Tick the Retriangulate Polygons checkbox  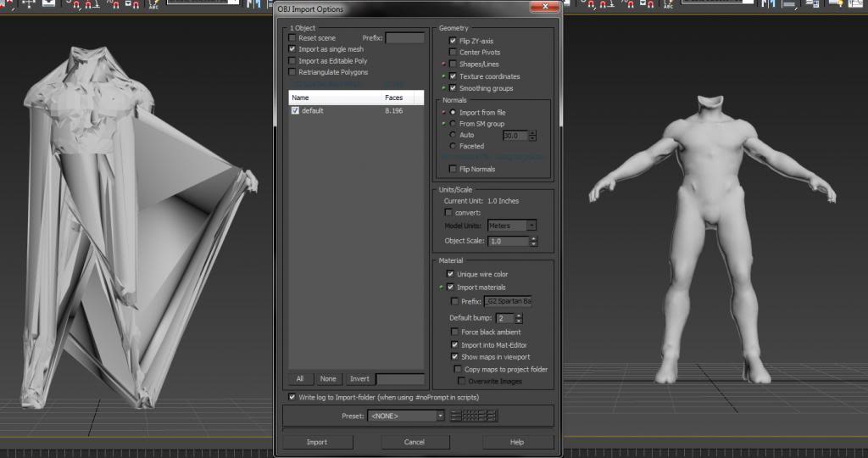pos(292,72)
